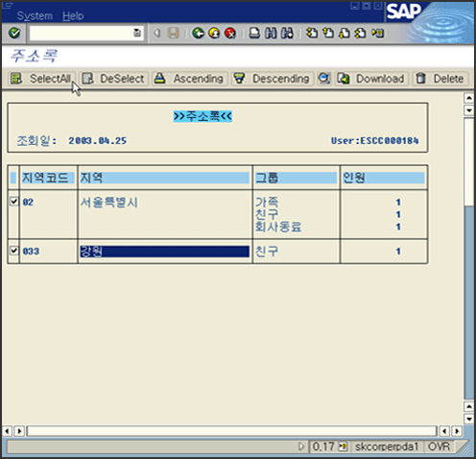The image size is (476, 459).
Task: Sort list with Descending button
Action: (272, 79)
